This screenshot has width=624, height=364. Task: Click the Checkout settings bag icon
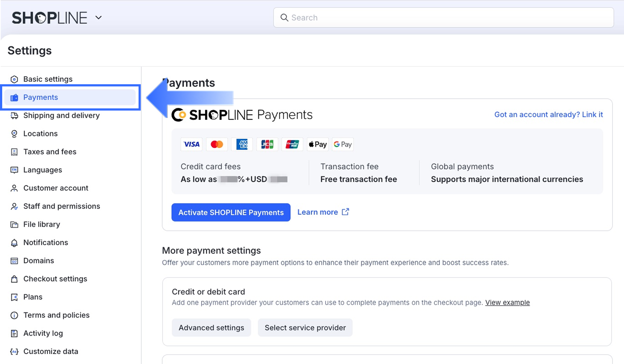(x=14, y=279)
